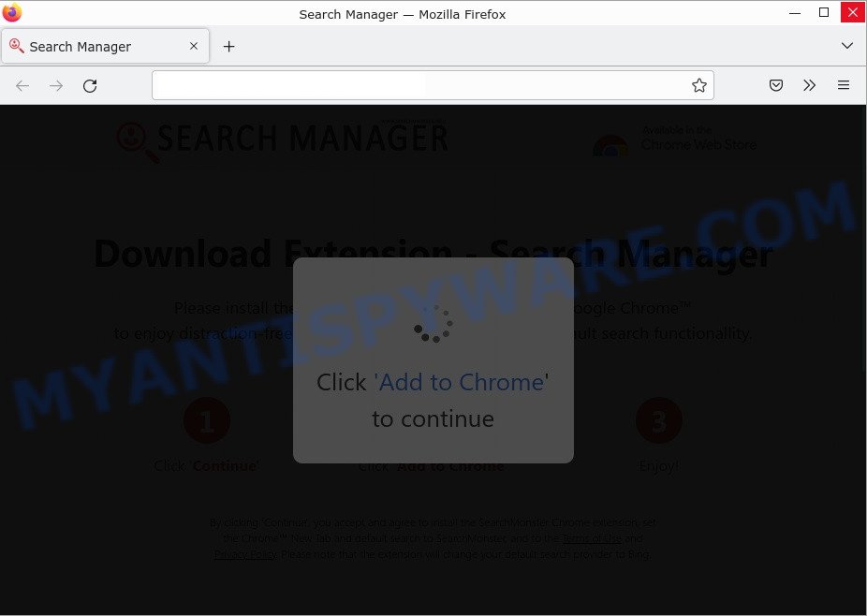Expand the list all tabs chevron

tap(847, 45)
